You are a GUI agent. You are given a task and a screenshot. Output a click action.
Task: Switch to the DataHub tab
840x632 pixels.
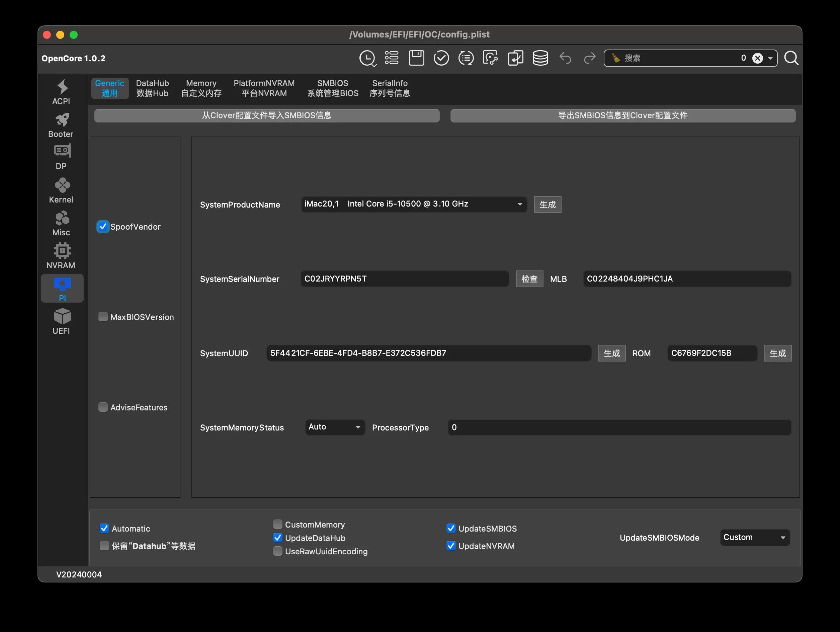click(x=152, y=88)
